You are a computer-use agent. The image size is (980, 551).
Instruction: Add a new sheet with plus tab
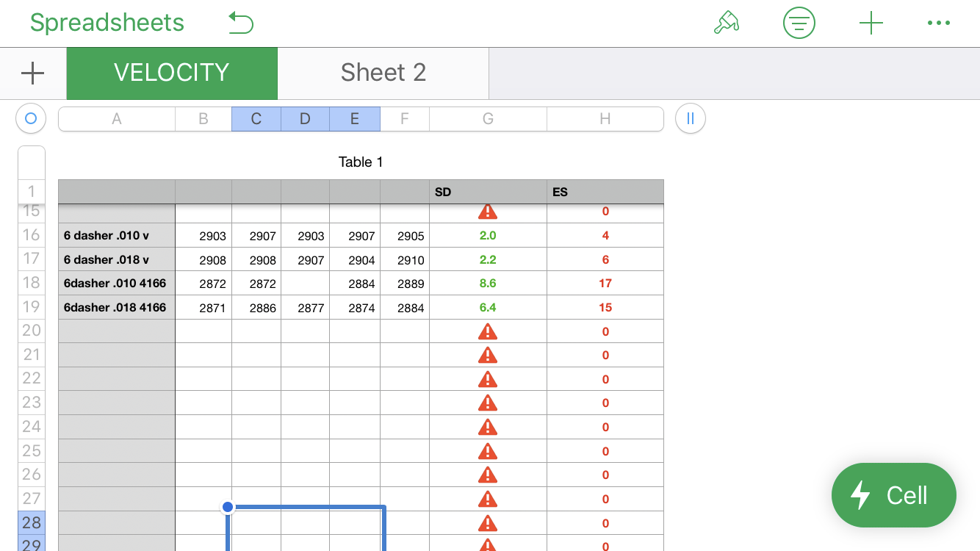[x=33, y=73]
